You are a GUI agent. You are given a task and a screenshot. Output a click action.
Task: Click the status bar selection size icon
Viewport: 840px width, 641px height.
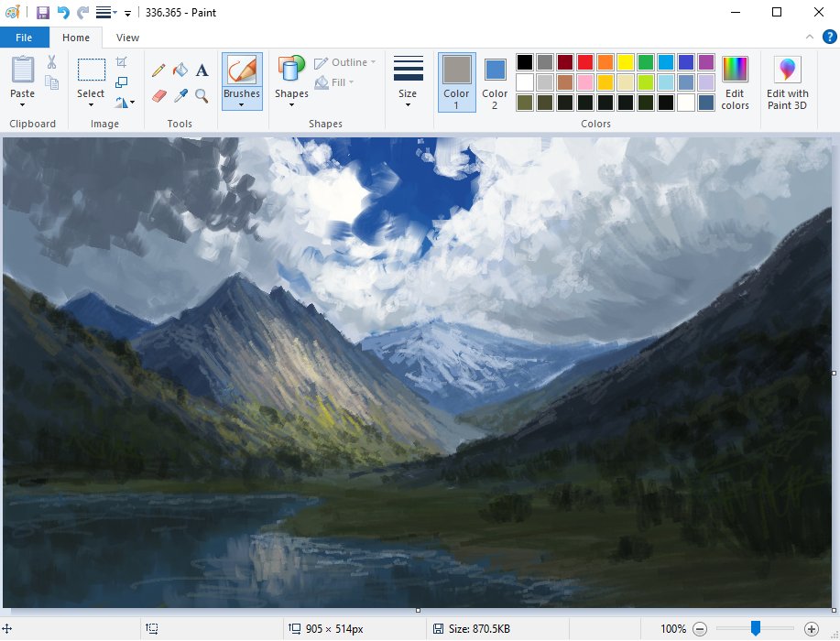(152, 629)
